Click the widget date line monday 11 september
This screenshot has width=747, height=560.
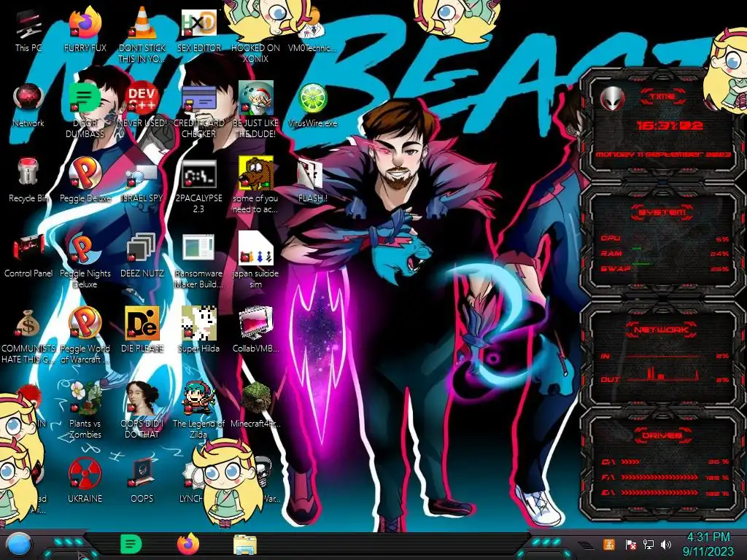662,155
